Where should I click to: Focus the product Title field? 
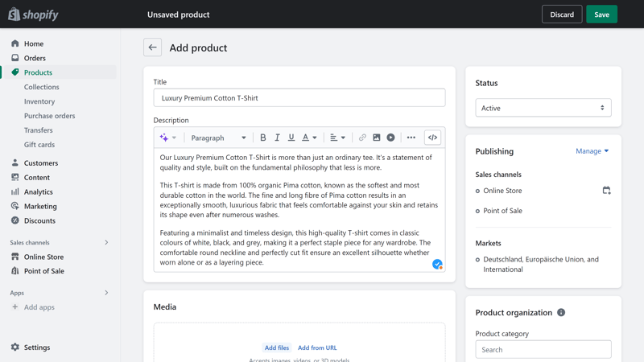[x=299, y=97]
